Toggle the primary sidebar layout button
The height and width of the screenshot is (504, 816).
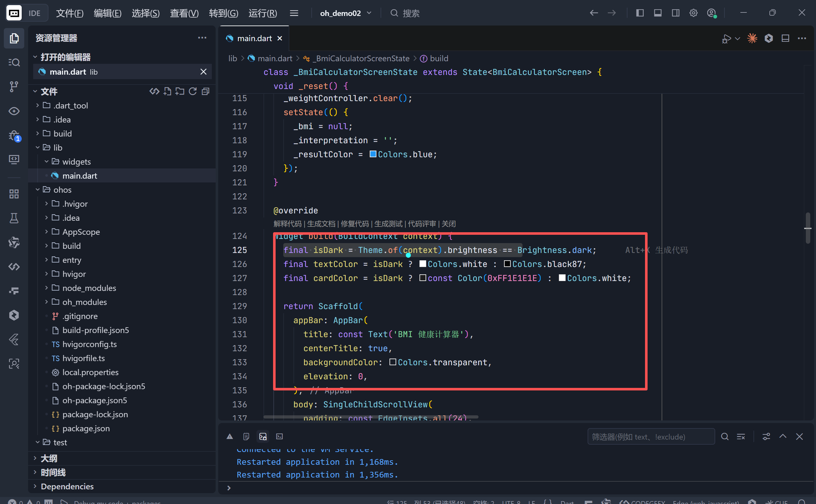coord(640,13)
